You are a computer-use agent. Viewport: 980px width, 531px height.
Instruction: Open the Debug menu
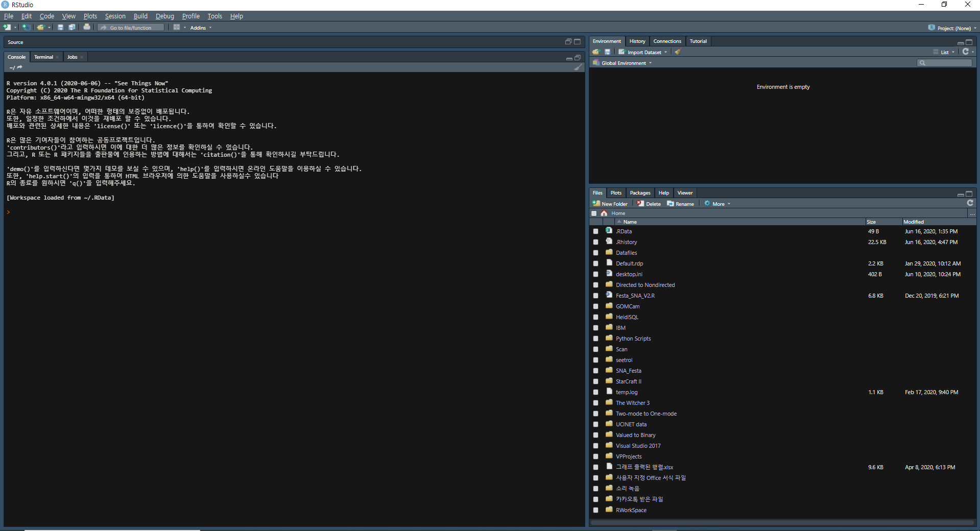(x=164, y=16)
